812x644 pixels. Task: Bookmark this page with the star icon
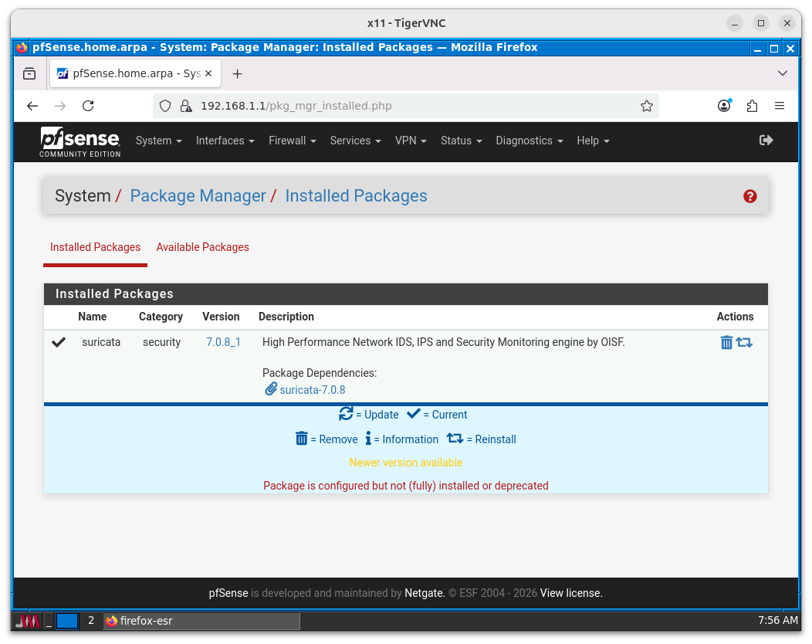point(646,107)
